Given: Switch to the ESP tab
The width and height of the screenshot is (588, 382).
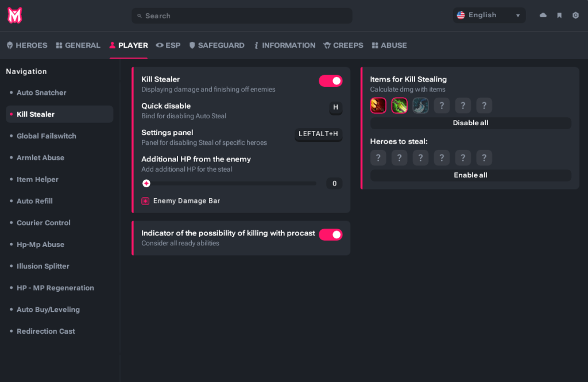Looking at the screenshot, I should point(168,45).
